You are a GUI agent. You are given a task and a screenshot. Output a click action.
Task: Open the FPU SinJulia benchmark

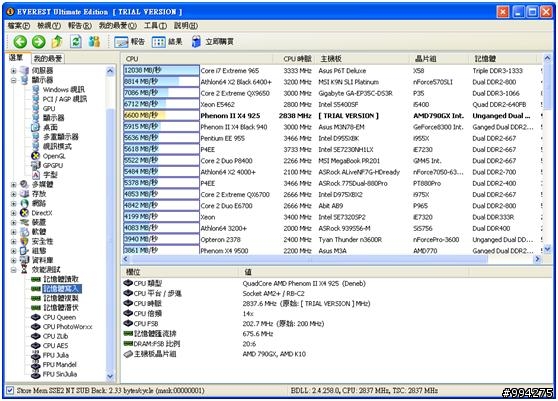pos(59,374)
